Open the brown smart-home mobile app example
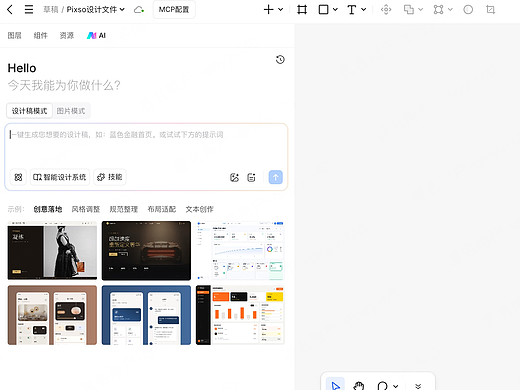The height and width of the screenshot is (390, 520). pos(52,315)
